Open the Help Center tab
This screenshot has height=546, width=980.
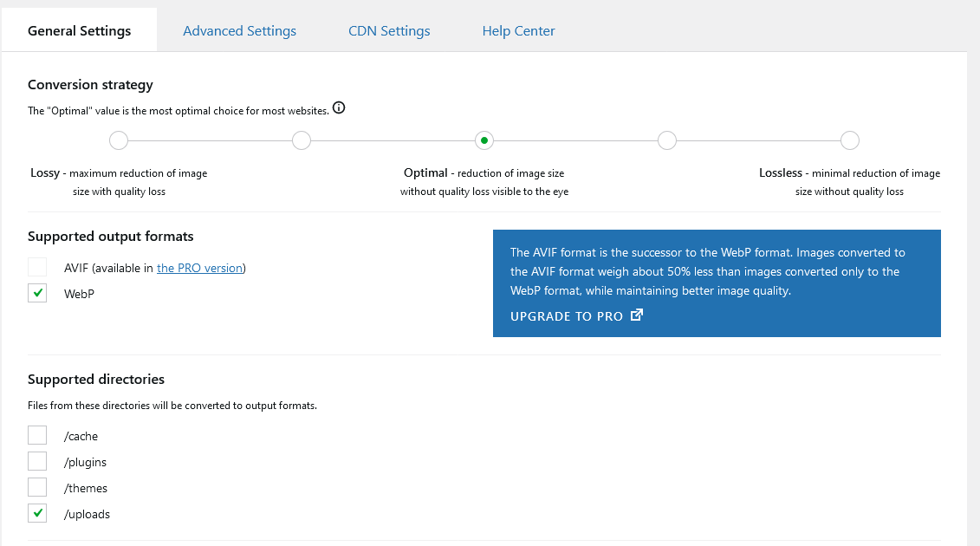pyautogui.click(x=518, y=30)
